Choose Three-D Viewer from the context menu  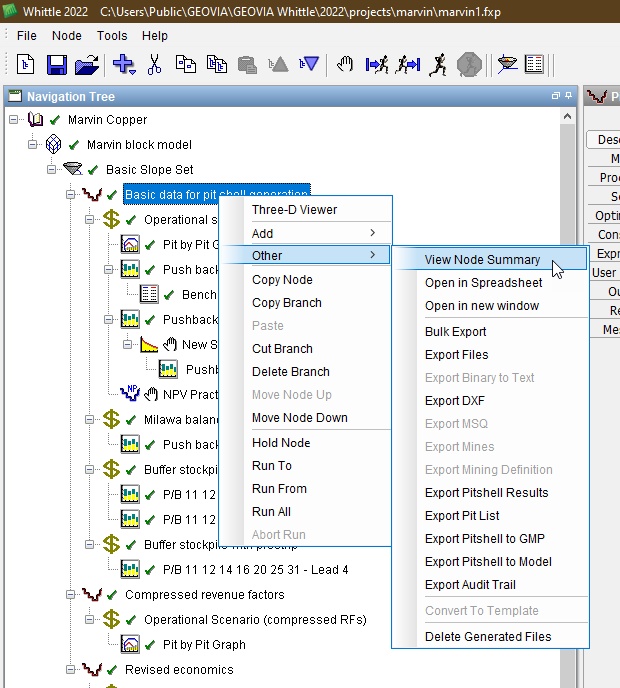(305, 210)
